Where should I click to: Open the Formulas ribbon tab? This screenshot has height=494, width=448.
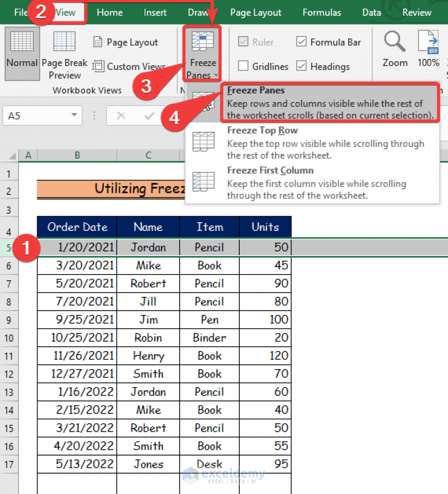coord(321,12)
